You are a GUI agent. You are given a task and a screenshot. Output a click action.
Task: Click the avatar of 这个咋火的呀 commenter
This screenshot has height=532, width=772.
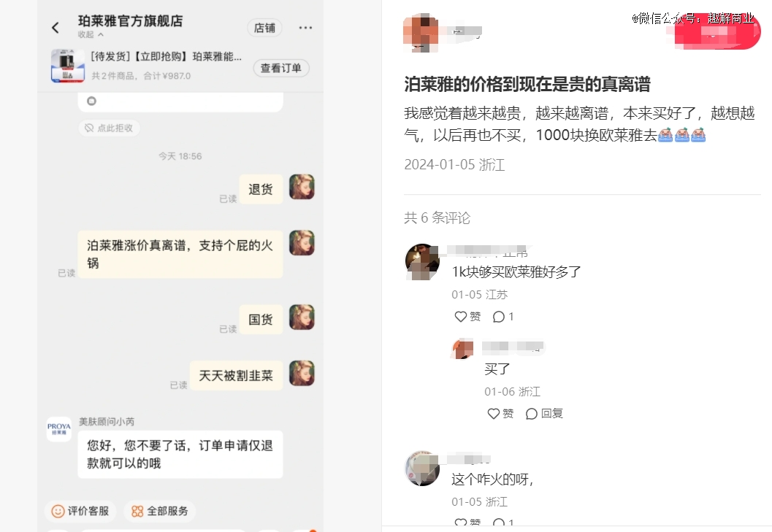point(422,468)
